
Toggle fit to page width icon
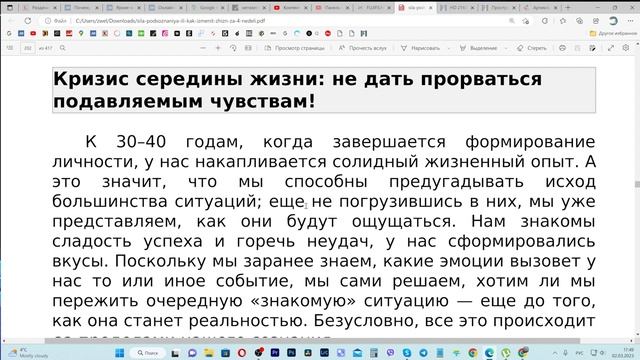248,48
